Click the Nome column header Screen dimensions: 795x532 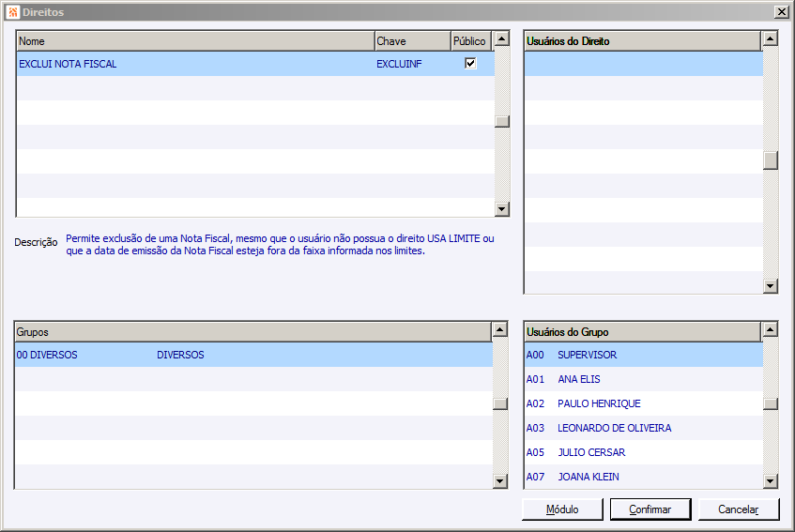coord(196,41)
